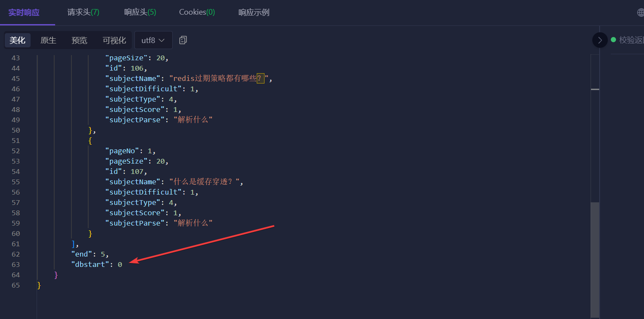The width and height of the screenshot is (644, 319).
Task: Click the "subjectParse" key on line 59
Action: click(x=135, y=223)
